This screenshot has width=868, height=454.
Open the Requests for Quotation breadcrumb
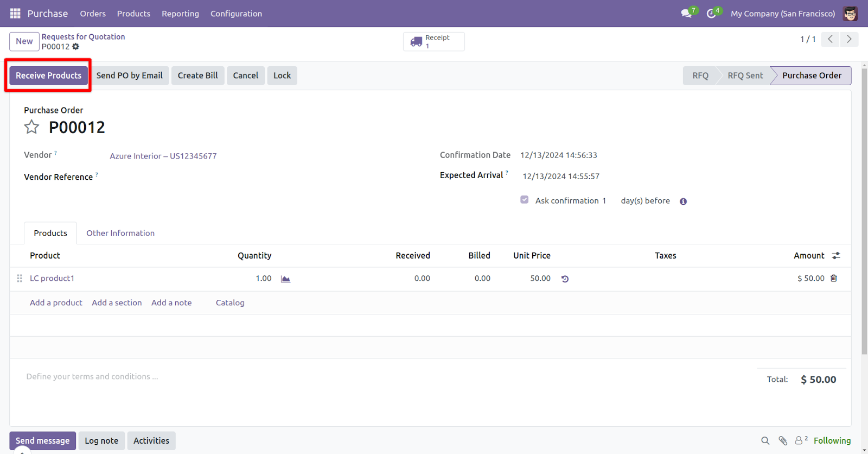84,37
